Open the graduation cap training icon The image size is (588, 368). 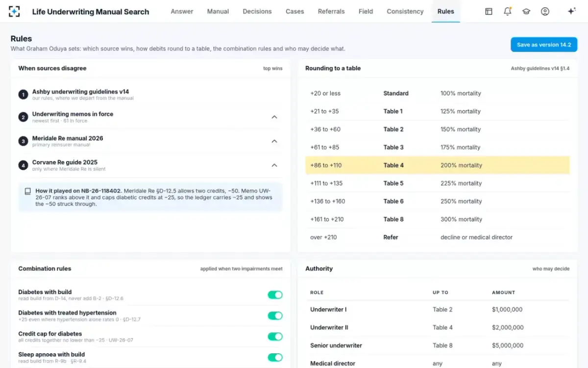(526, 11)
